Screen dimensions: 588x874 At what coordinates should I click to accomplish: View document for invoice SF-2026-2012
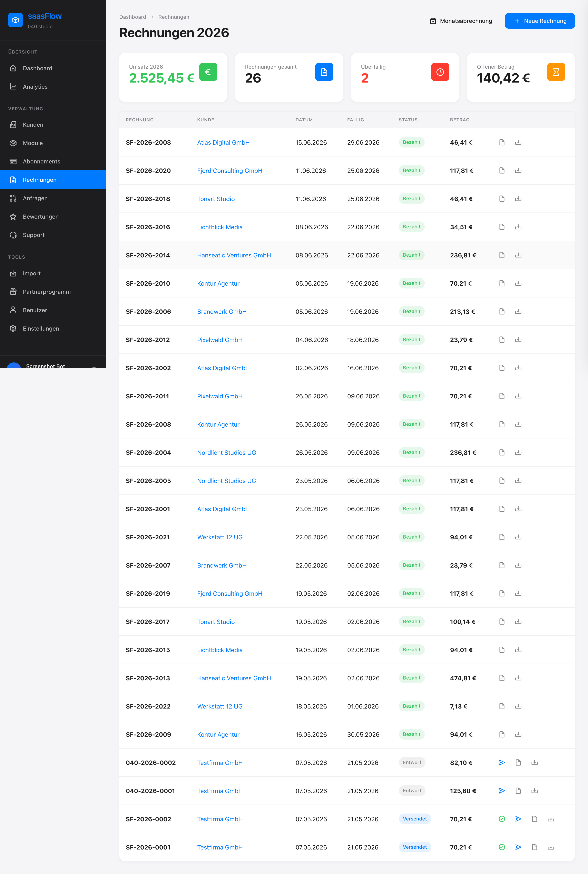coord(502,340)
